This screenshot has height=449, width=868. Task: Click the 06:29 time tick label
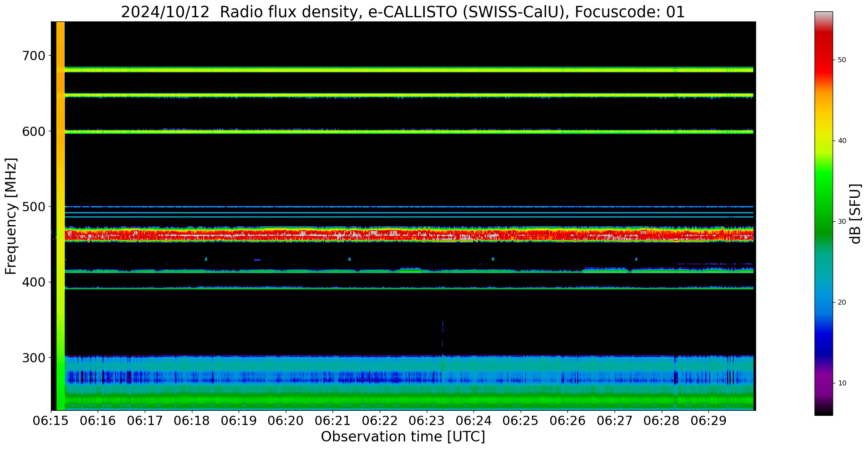click(708, 420)
